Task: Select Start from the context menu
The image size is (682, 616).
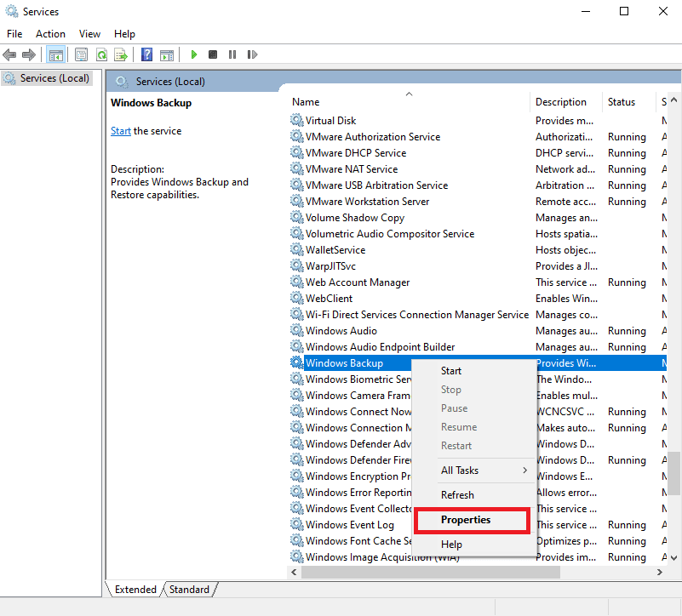Action: (x=451, y=371)
